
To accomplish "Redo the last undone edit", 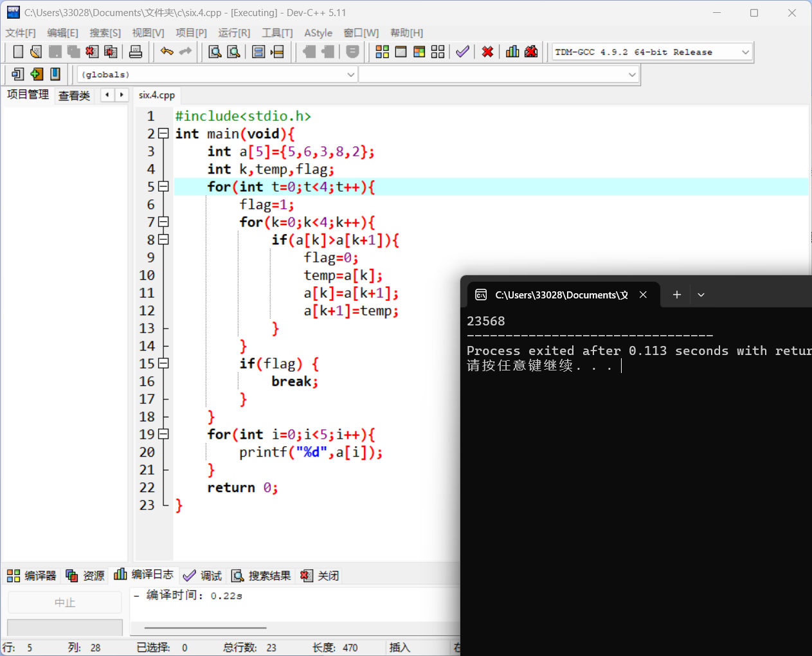I will [x=185, y=51].
